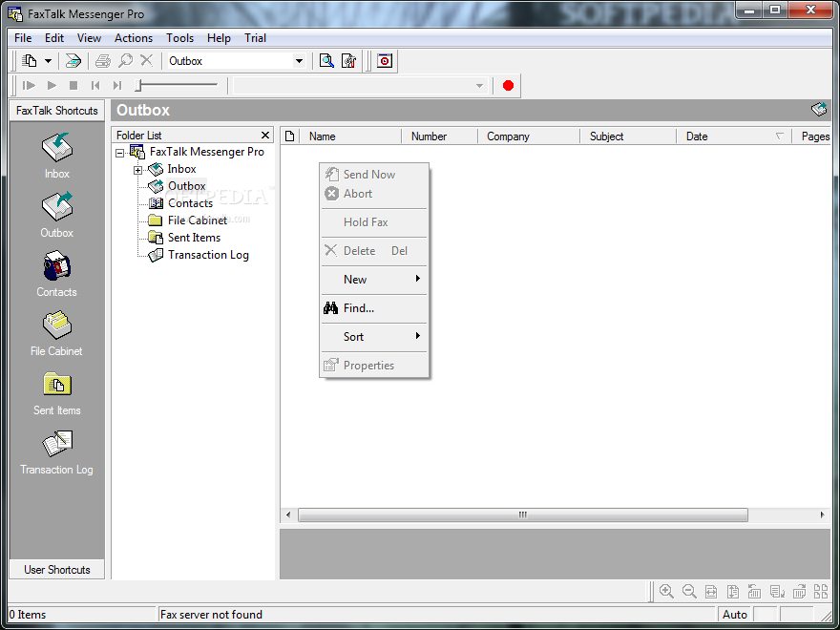Screen dimensions: 840x630
Task: Click the New Fax toolbar icon
Action: pyautogui.click(x=30, y=61)
